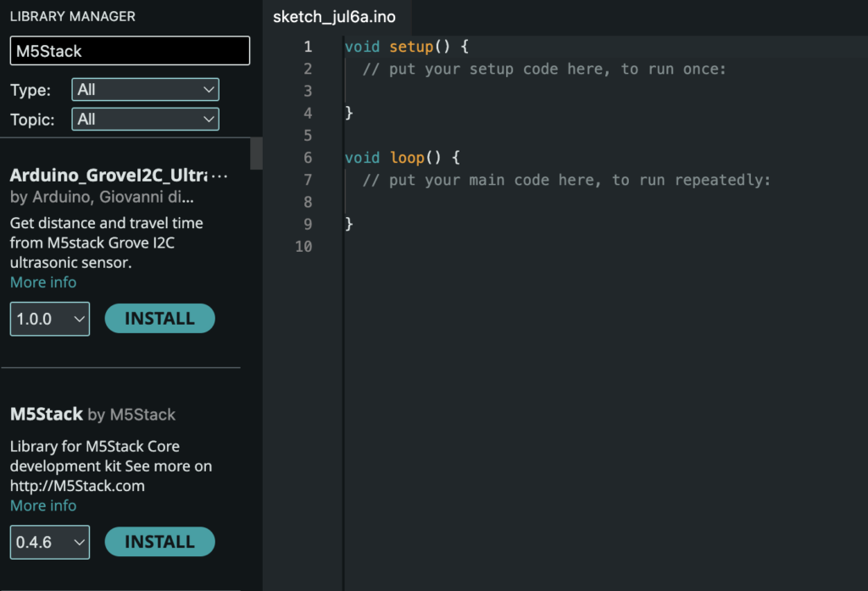This screenshot has height=591, width=868.
Task: Click the 'void loop() {' code line
Action: [403, 158]
